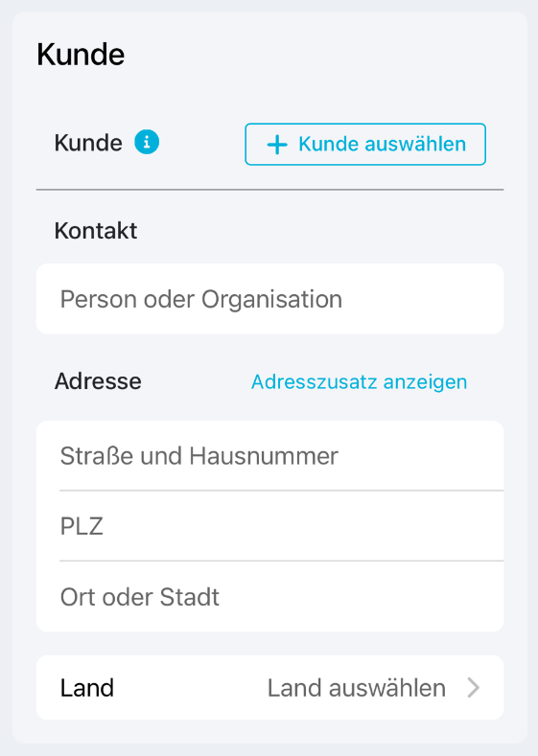Click the large Kunde section heading
Image resolution: width=538 pixels, height=756 pixels.
click(81, 54)
